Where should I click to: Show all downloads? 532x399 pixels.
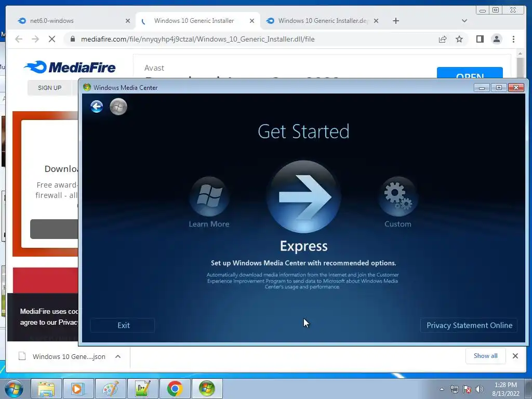[x=486, y=355]
